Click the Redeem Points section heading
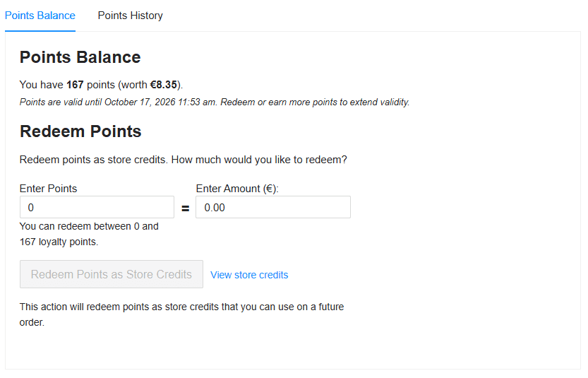The image size is (588, 378). (80, 131)
